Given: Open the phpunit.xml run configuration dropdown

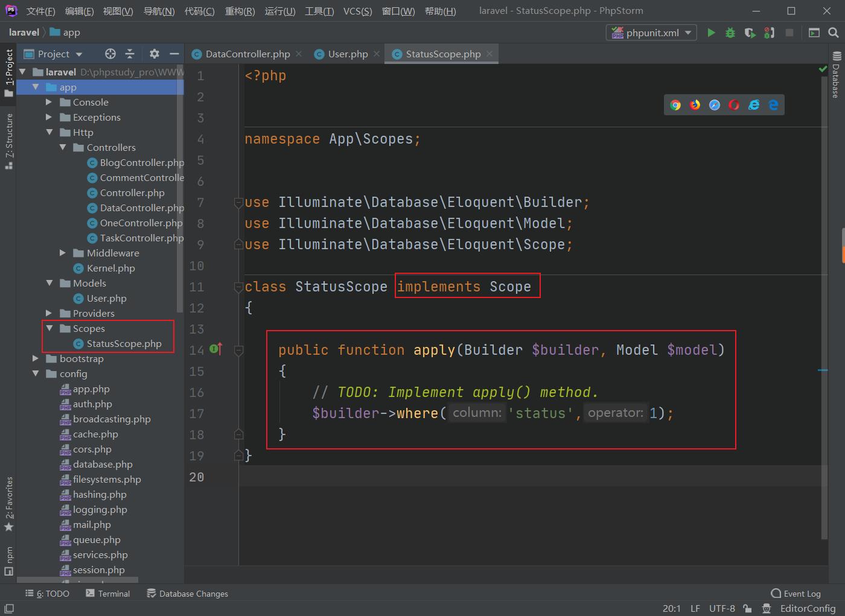Looking at the screenshot, I should 651,33.
